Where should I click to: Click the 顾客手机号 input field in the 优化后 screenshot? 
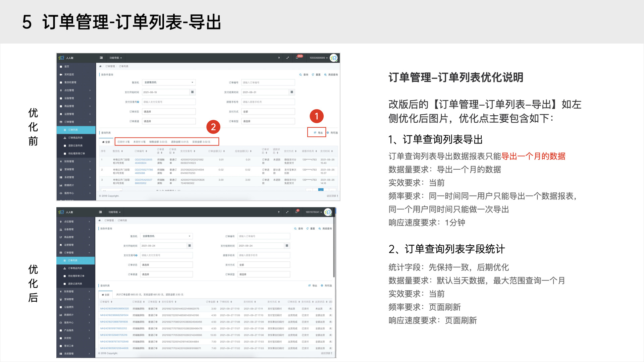[x=264, y=255]
